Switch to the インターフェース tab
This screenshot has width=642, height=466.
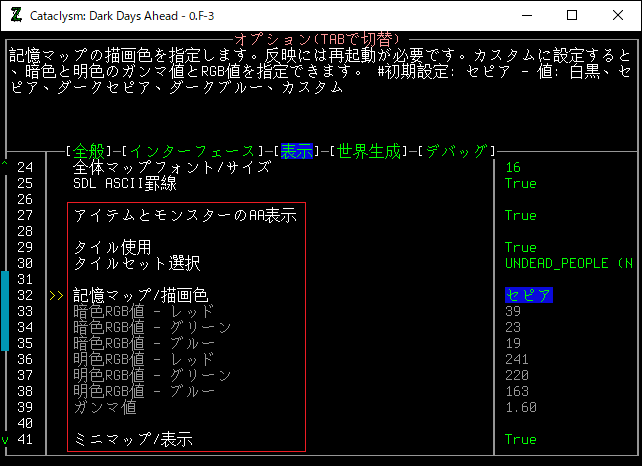click(194, 151)
